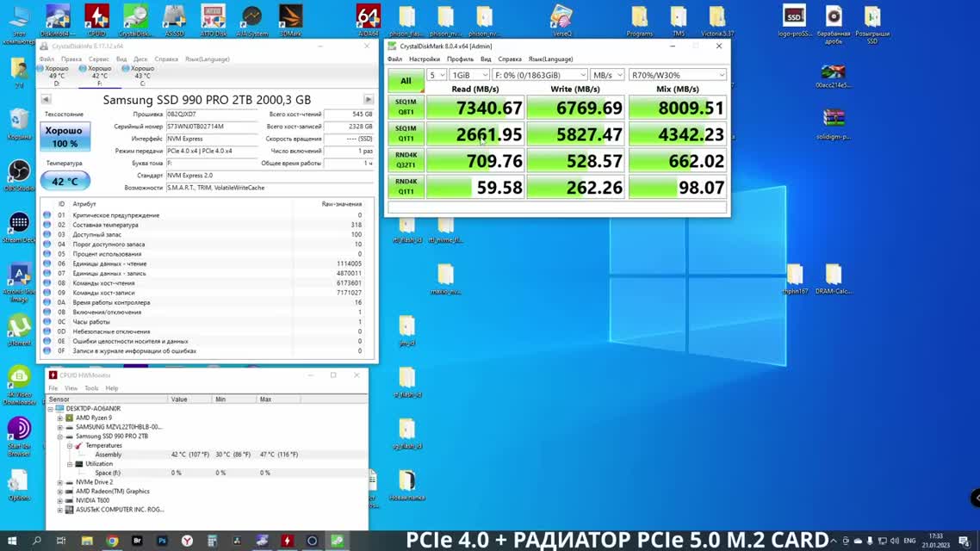
Task: Select the AIDA64 desktop shortcut
Action: 368,20
